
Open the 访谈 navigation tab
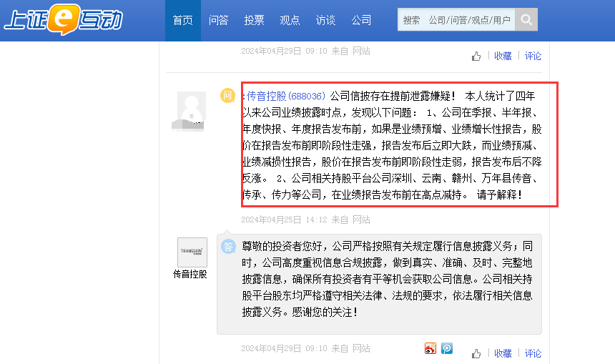325,21
